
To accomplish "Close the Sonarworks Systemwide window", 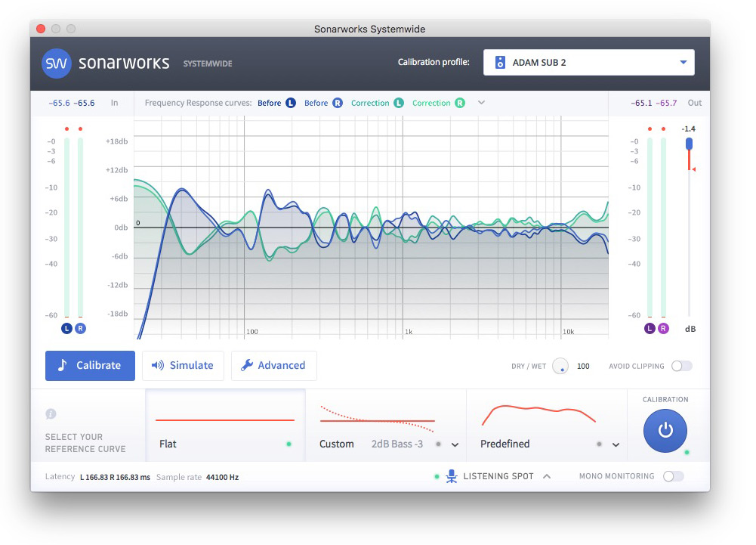I will (41, 29).
